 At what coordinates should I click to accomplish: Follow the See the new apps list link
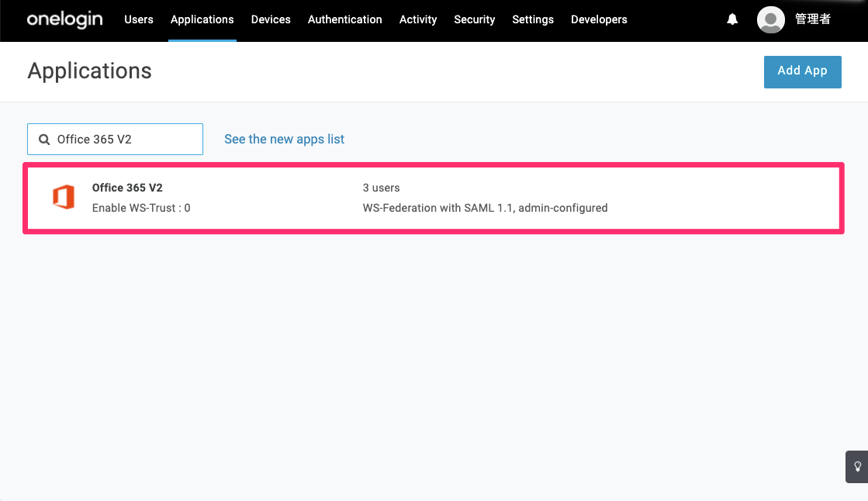click(284, 139)
